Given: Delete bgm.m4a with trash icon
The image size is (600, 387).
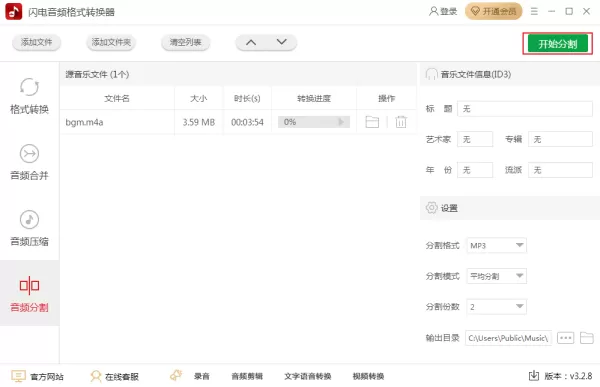Looking at the screenshot, I should (401, 122).
